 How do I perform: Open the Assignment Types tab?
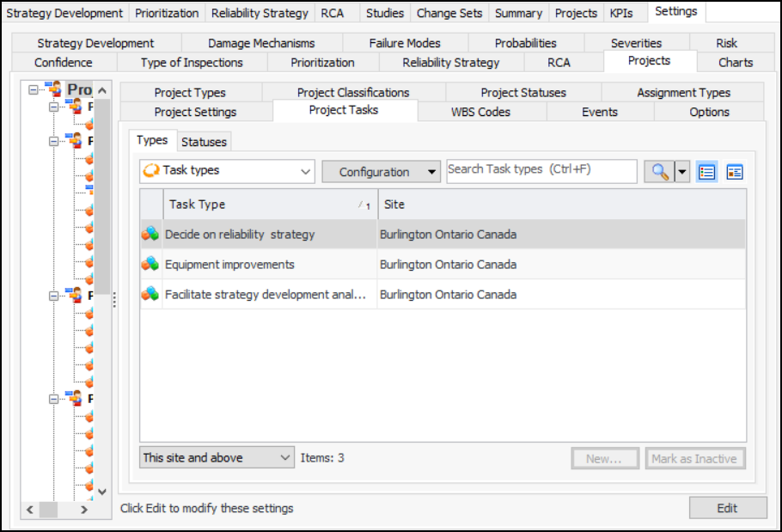(x=683, y=92)
